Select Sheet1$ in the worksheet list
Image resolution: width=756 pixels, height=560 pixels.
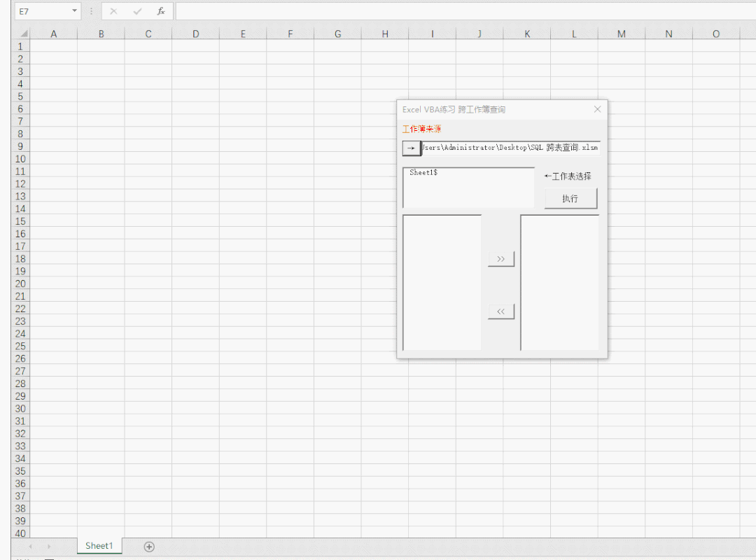pos(423,172)
